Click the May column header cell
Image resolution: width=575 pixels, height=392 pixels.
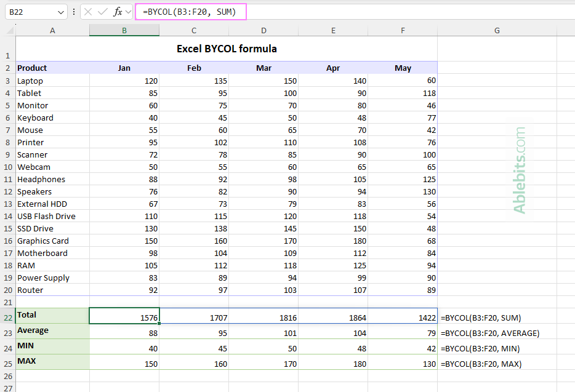point(403,68)
